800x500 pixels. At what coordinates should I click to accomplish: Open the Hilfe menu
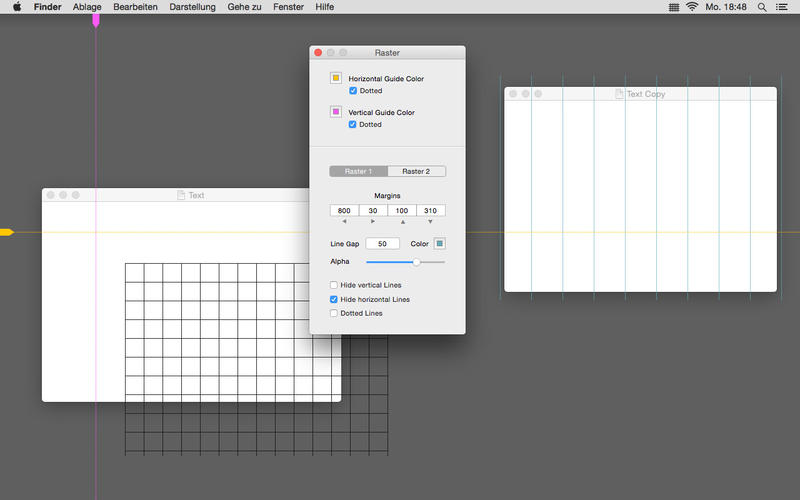pyautogui.click(x=324, y=7)
